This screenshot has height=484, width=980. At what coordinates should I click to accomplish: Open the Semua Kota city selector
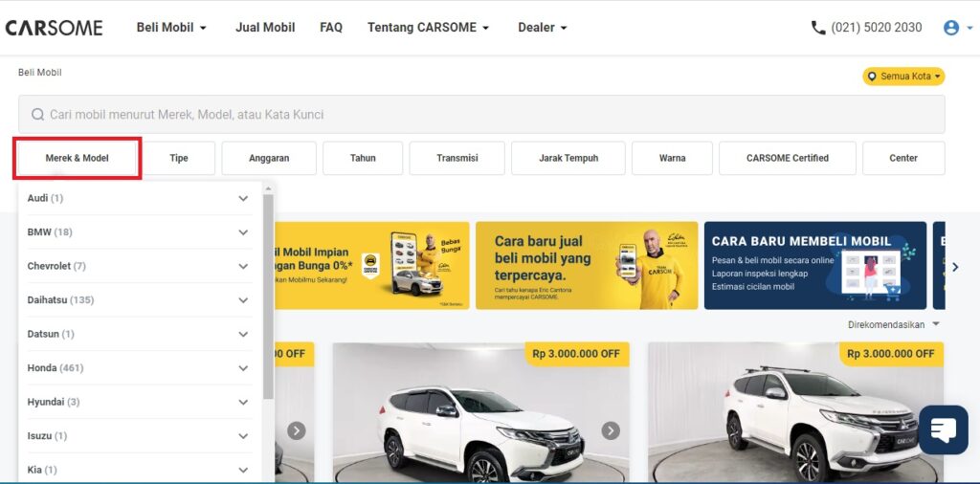click(x=903, y=77)
